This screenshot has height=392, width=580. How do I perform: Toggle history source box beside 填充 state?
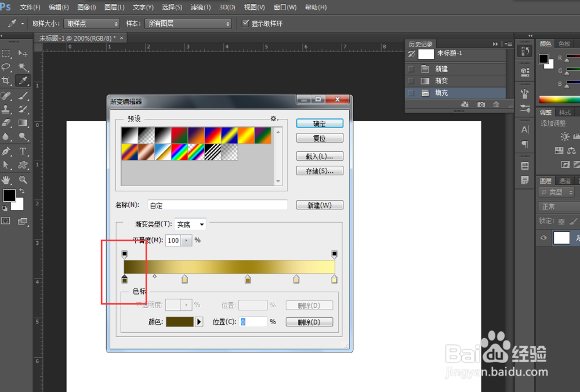click(x=411, y=93)
